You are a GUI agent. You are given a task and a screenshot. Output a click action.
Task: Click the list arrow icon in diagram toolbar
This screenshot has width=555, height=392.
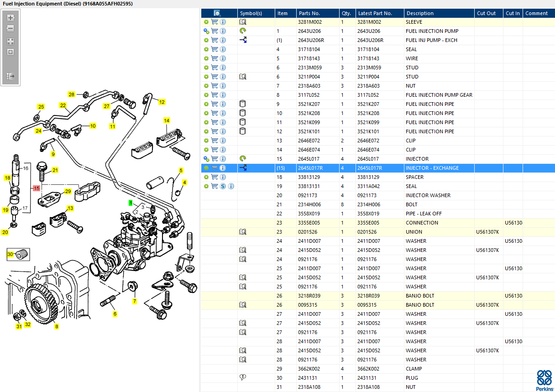pyautogui.click(x=10, y=76)
